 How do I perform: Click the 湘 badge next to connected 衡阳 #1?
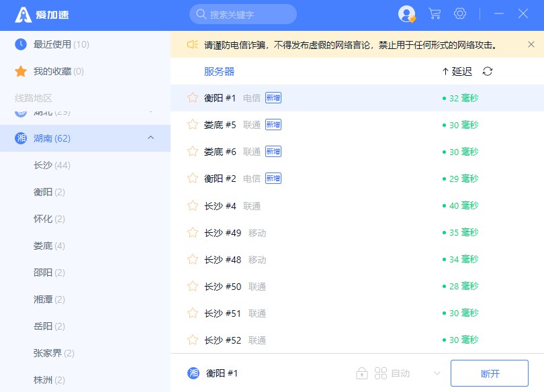193,373
